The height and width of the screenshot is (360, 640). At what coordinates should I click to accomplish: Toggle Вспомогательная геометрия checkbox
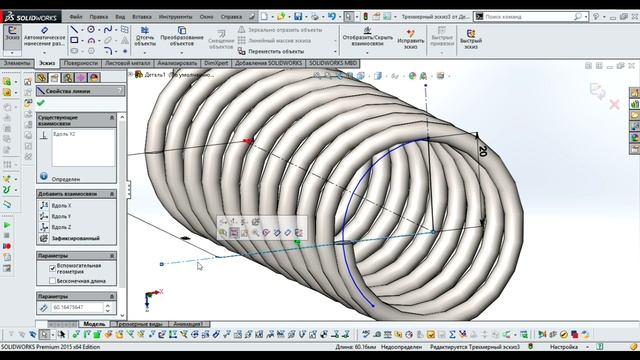(52, 268)
